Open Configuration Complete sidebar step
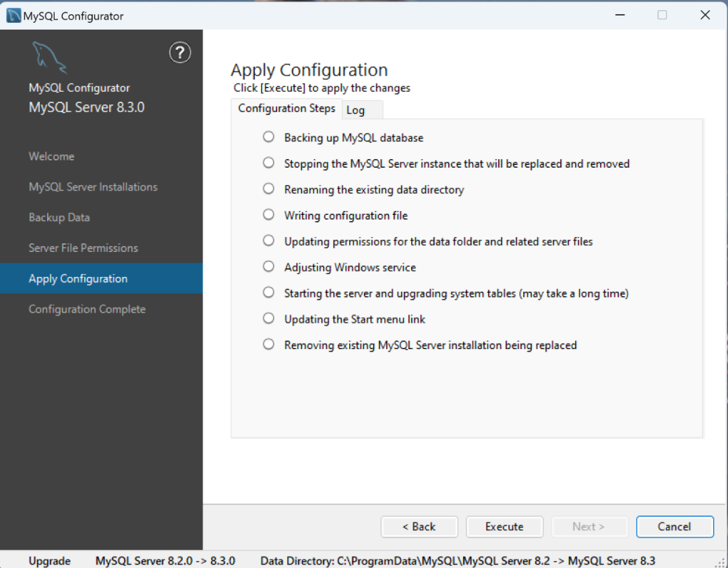728x568 pixels. 87,309
